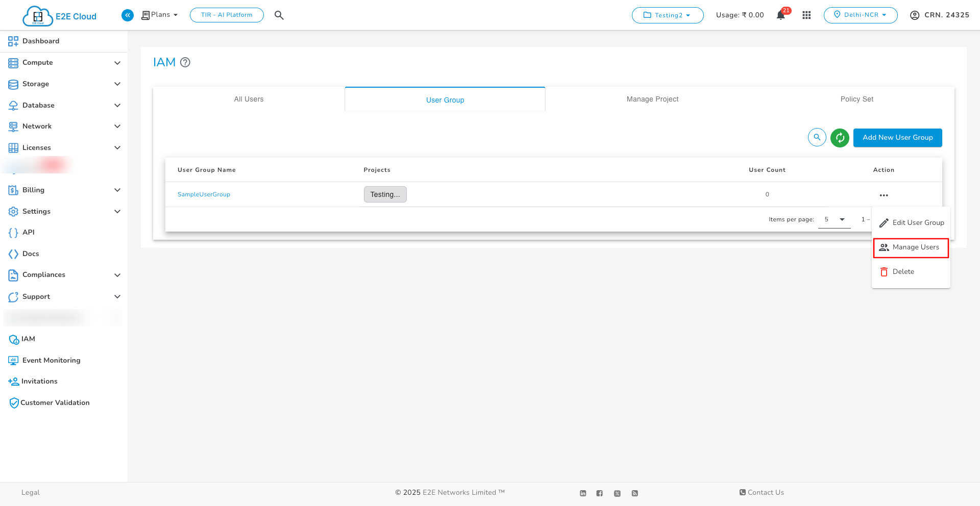
Task: Open the Delhi-NCR region dropdown
Action: (x=861, y=15)
